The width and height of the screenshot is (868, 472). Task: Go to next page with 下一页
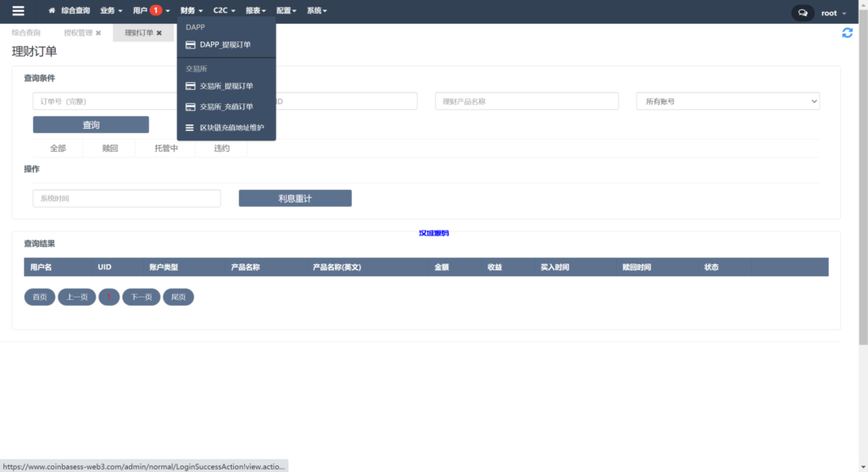pos(141,297)
